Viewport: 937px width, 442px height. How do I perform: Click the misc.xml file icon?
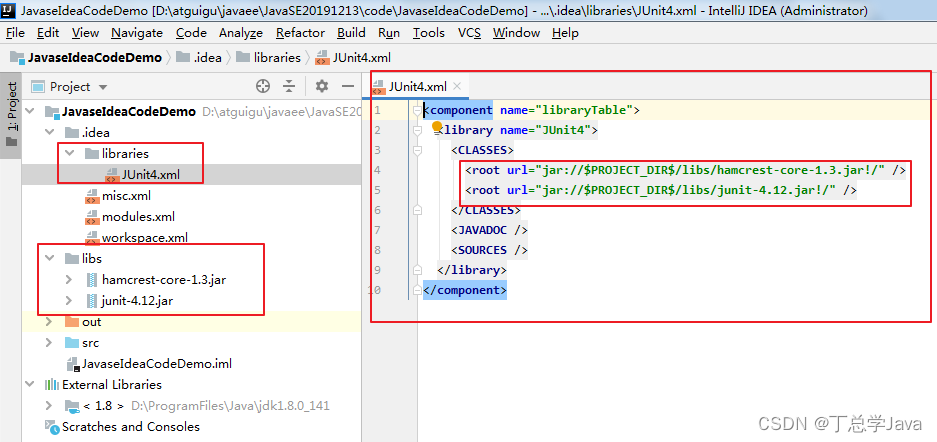tap(92, 196)
